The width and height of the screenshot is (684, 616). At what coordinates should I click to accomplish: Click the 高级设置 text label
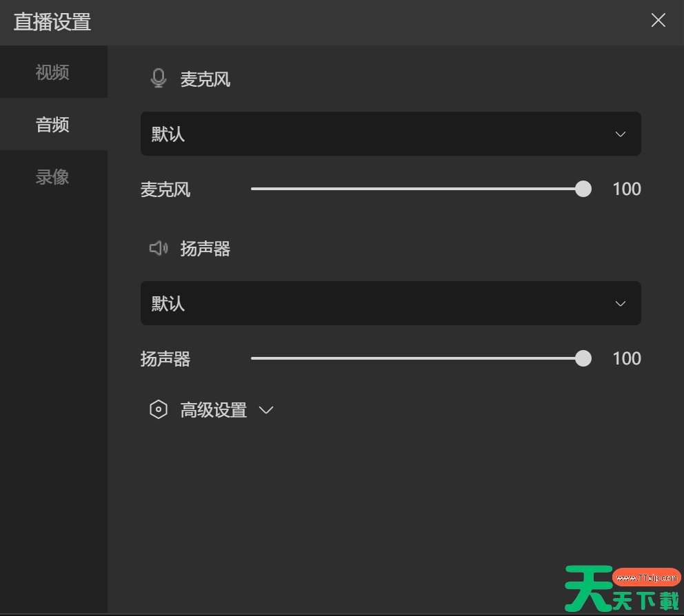(213, 410)
